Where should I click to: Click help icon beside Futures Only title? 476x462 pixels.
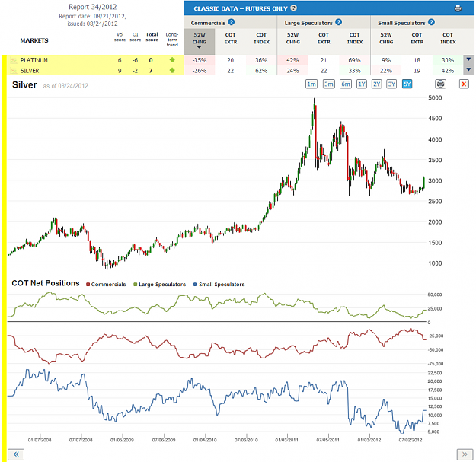[x=293, y=8]
